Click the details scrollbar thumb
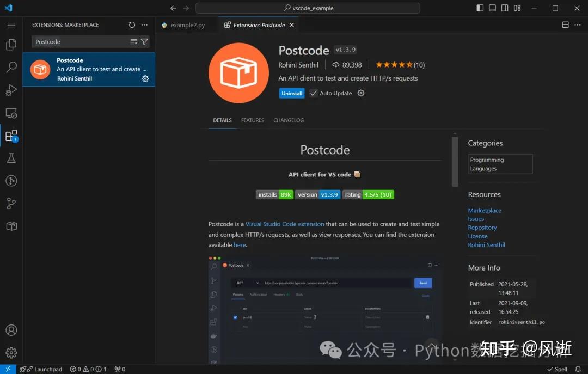 [455, 161]
